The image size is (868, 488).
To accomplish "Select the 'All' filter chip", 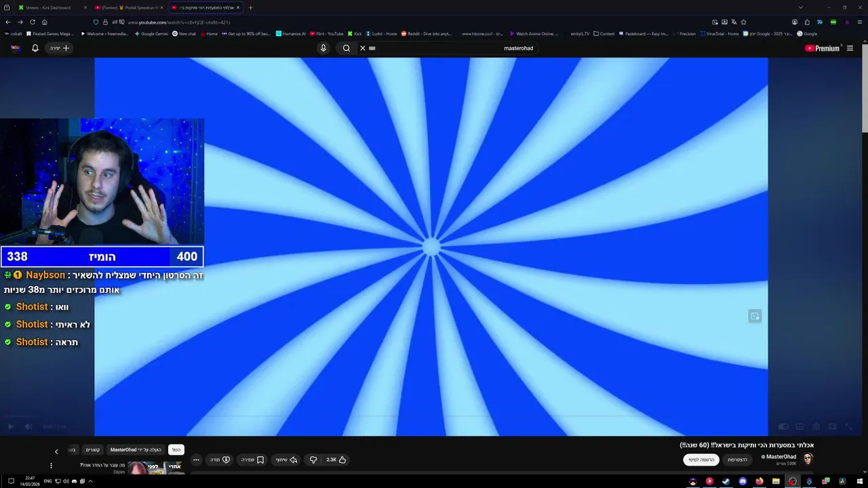I will (176, 449).
